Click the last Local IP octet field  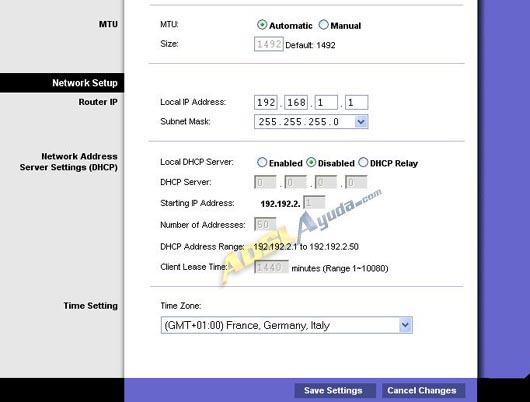pos(357,102)
